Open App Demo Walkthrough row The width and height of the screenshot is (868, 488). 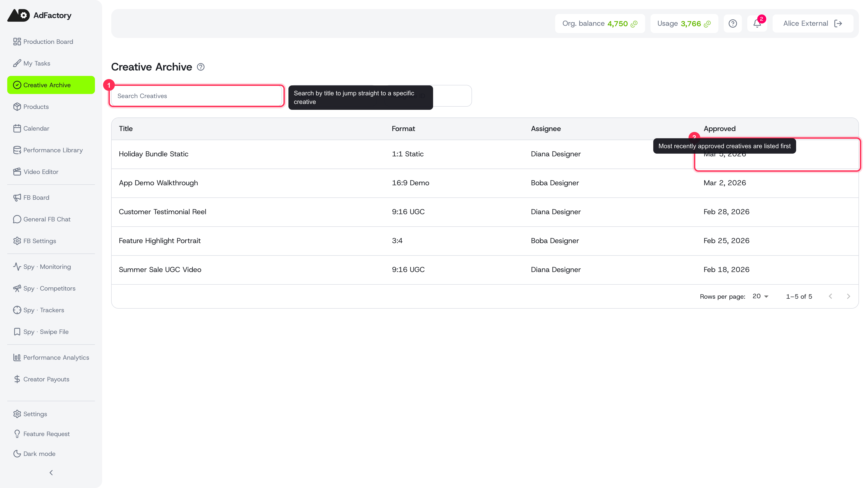[485, 183]
